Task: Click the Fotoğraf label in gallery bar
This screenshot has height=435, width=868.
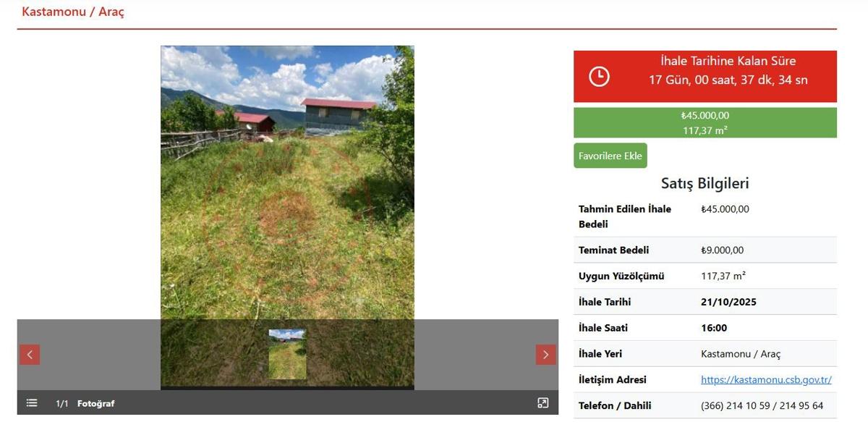Action: 96,403
